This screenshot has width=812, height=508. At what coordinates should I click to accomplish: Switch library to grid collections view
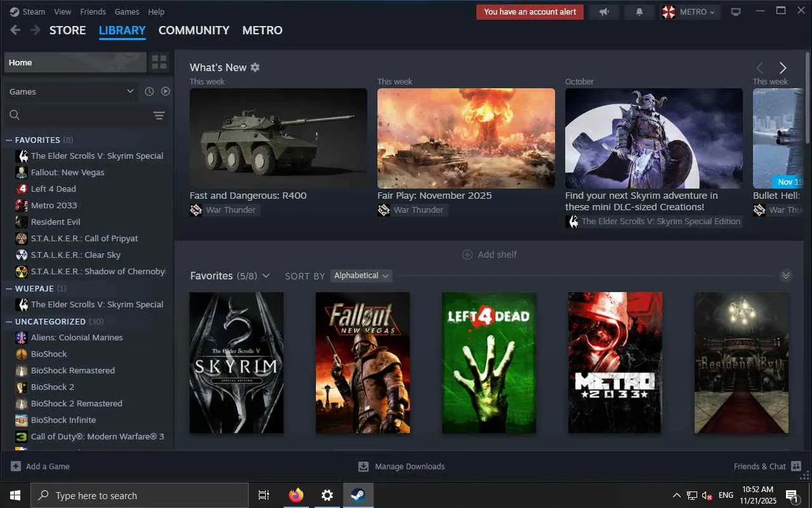tap(159, 62)
